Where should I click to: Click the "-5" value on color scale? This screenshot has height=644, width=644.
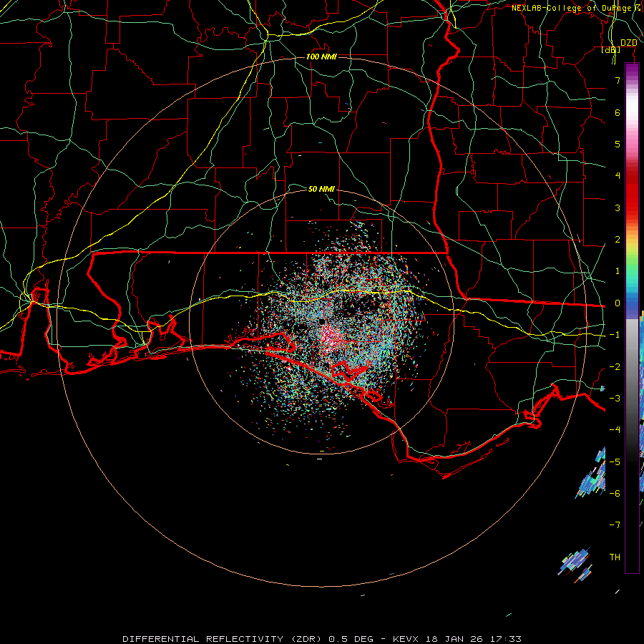point(615,462)
